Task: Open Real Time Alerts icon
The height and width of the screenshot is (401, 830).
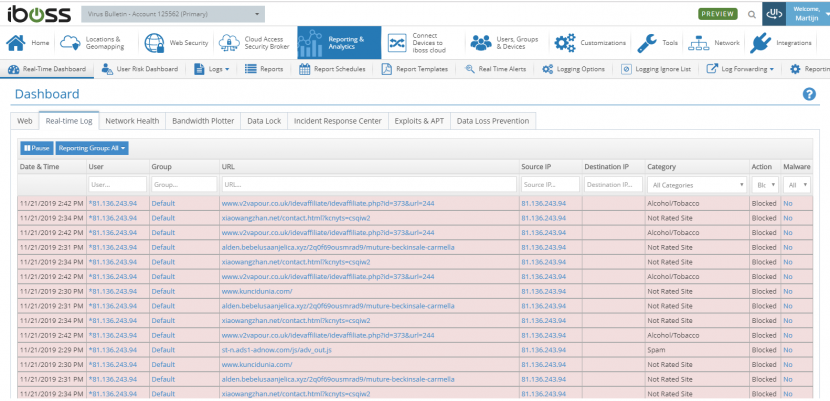Action: click(470, 69)
